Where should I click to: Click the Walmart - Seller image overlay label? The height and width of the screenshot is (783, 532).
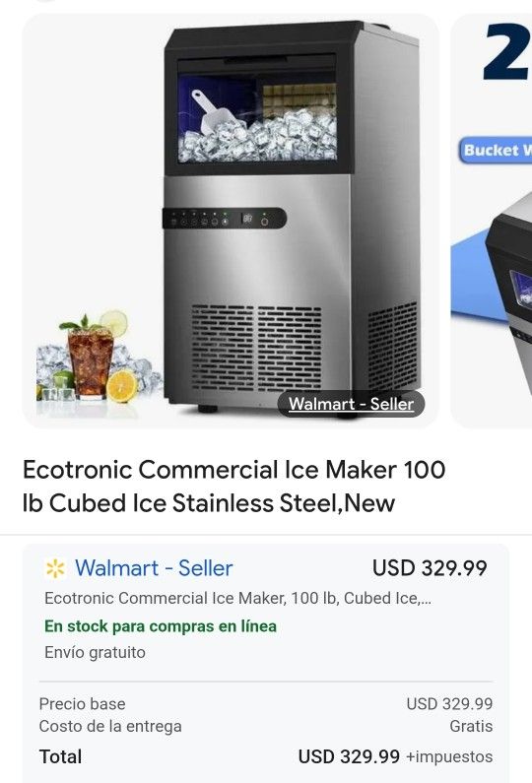[351, 404]
